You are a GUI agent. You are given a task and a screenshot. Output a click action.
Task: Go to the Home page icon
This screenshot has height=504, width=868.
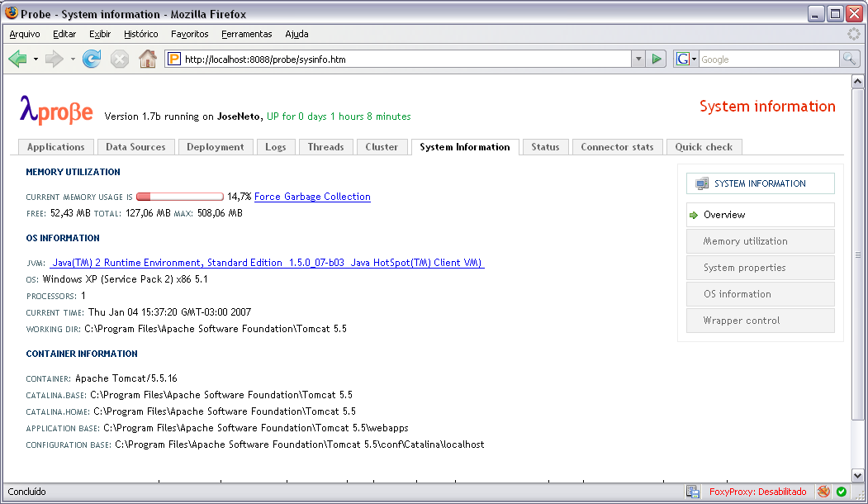[147, 59]
